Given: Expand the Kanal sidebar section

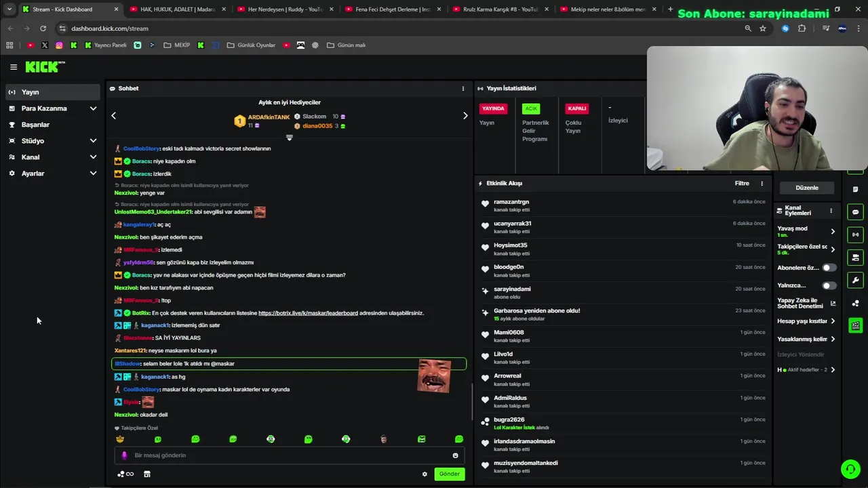Looking at the screenshot, I should click(93, 157).
